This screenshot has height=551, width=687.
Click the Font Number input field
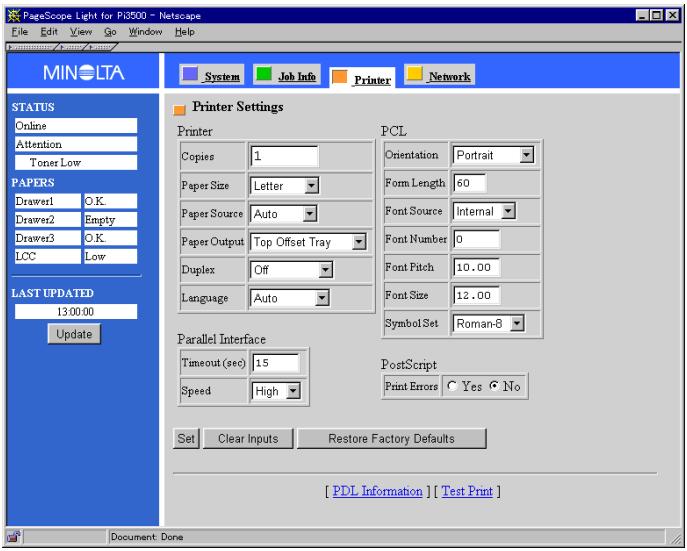coord(477,239)
